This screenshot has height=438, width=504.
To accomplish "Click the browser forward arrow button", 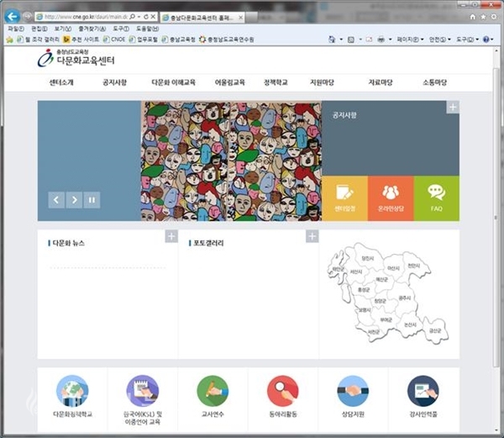I will click(x=27, y=16).
